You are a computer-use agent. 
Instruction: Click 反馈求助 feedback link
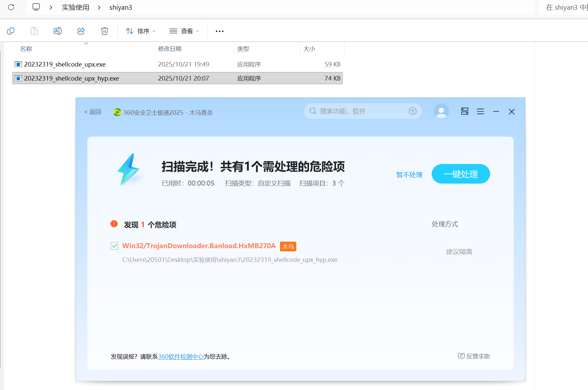click(x=474, y=356)
